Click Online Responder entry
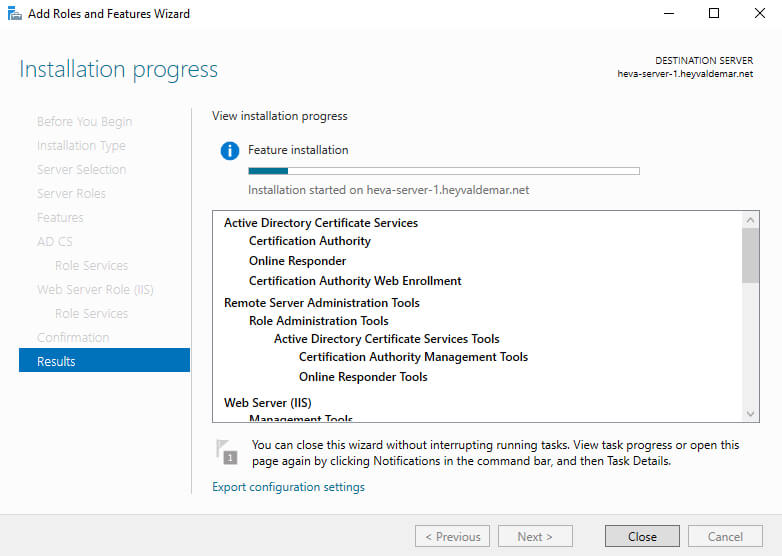The image size is (782, 556). 297,261
